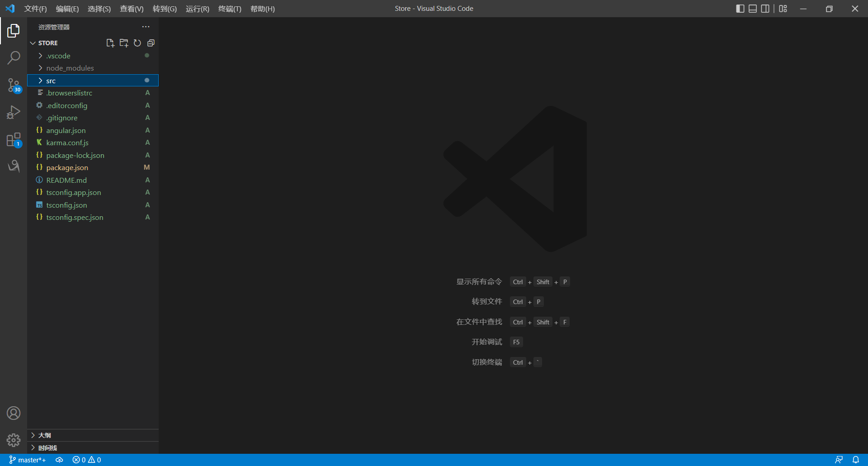Open the angular.json file

coord(93,130)
